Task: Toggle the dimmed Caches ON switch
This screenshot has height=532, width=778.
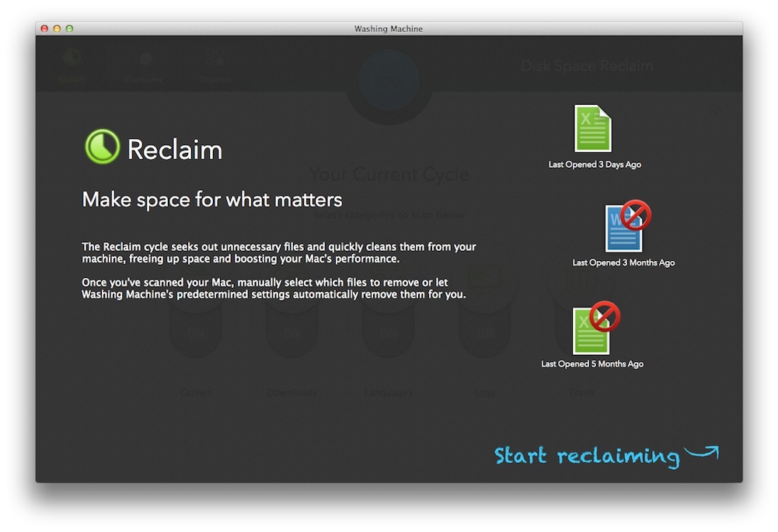Action: click(196, 332)
